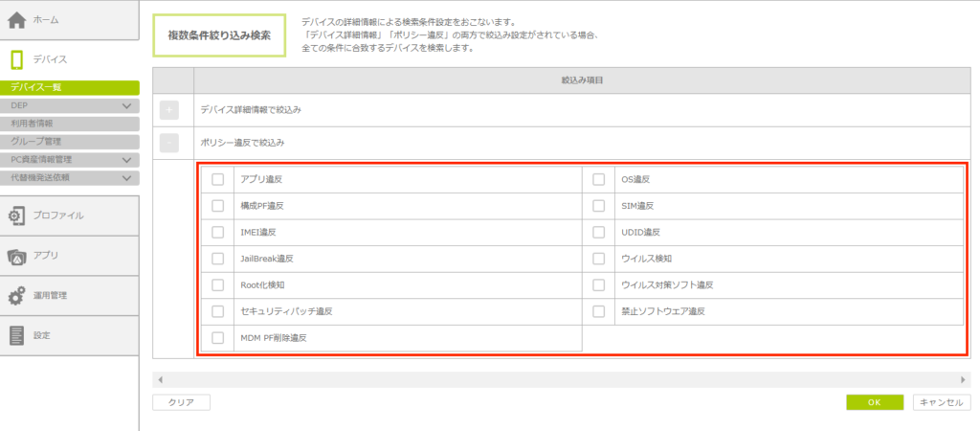Collapse ポリシー違反で絞込み with minus icon
This screenshot has height=431, width=980.
(169, 143)
